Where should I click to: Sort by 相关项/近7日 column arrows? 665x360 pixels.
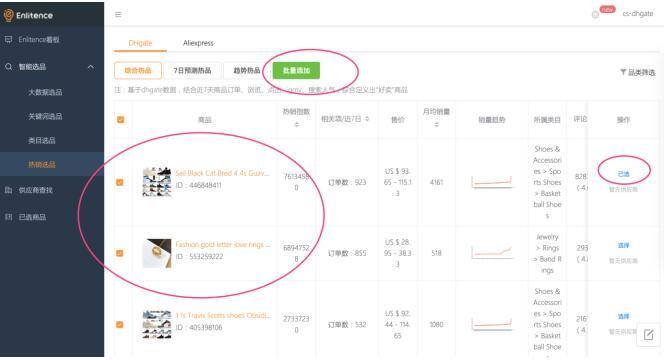(x=367, y=119)
